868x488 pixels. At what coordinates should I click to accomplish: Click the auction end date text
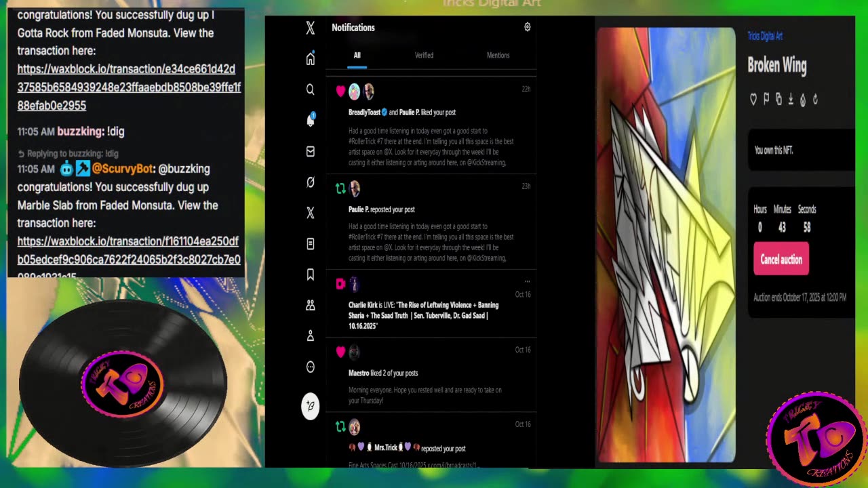(x=800, y=297)
